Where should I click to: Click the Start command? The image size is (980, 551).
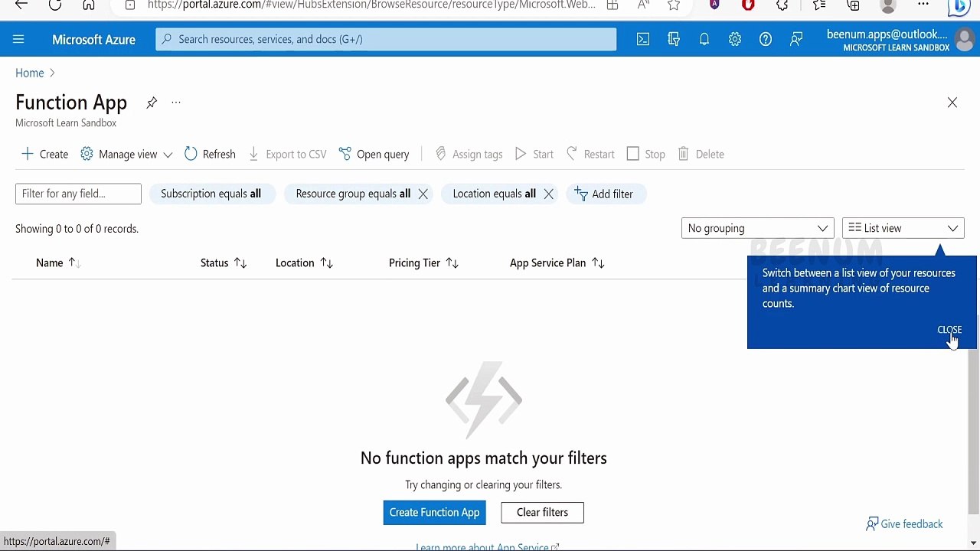(534, 154)
